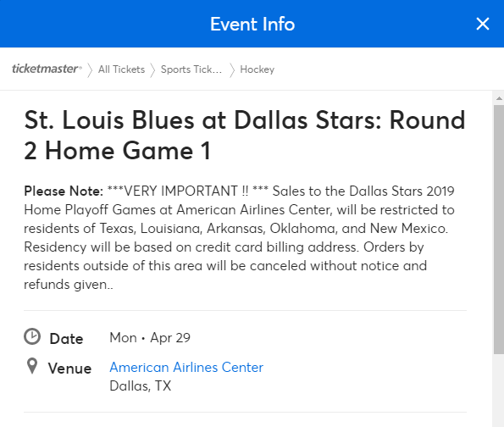Select the Hockey breadcrumb
The width and height of the screenshot is (504, 427).
click(258, 69)
